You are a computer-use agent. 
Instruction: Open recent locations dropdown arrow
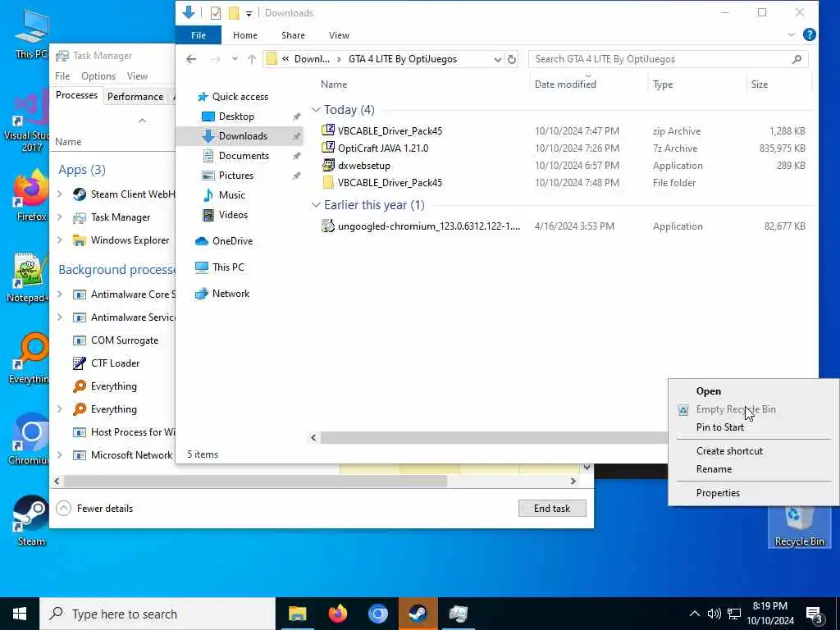[x=235, y=59]
